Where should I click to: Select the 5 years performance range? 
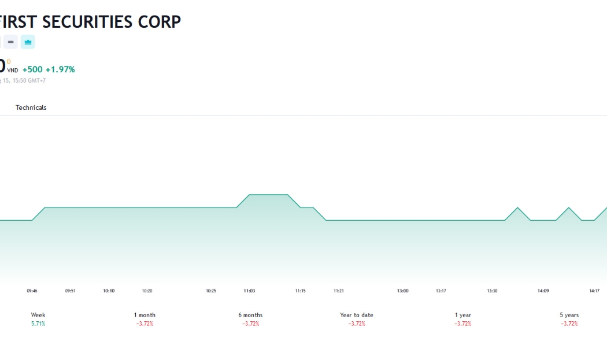[569, 319]
